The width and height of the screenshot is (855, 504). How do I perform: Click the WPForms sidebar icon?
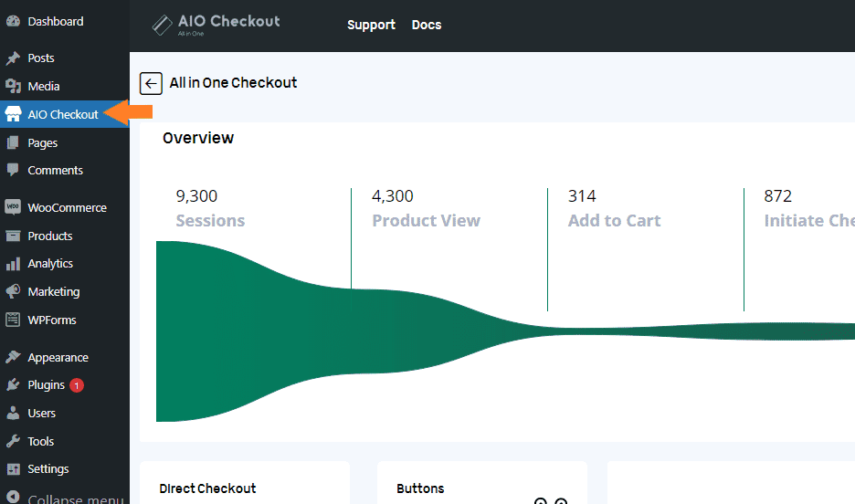(13, 320)
